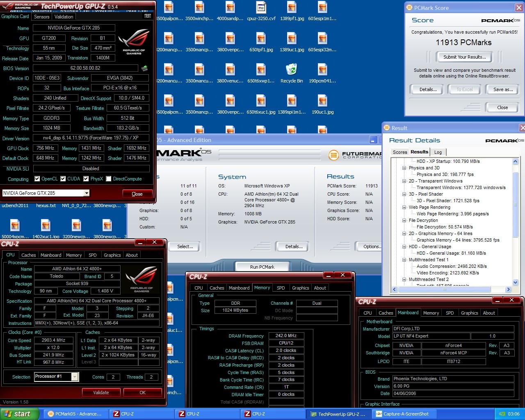Viewport: 525px width, 420px height.
Task: Click the Validate button in CPU-Z
Action: click(x=101, y=393)
